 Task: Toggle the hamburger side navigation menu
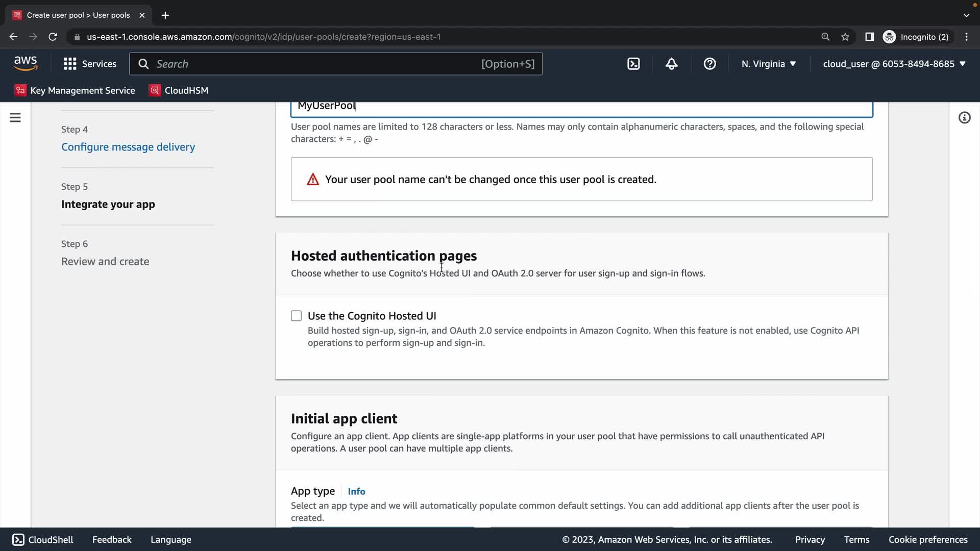15,118
